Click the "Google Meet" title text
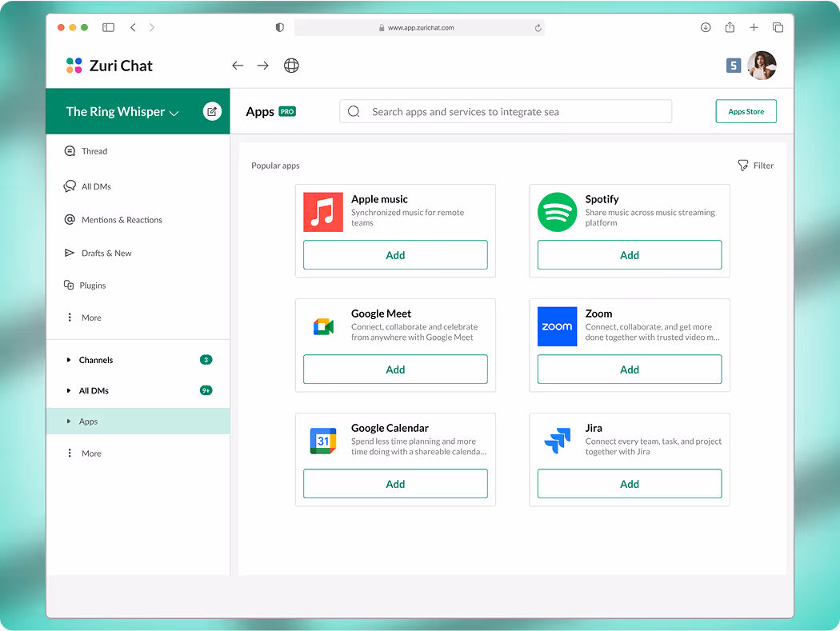Viewport: 840px width, 631px height. click(x=381, y=314)
